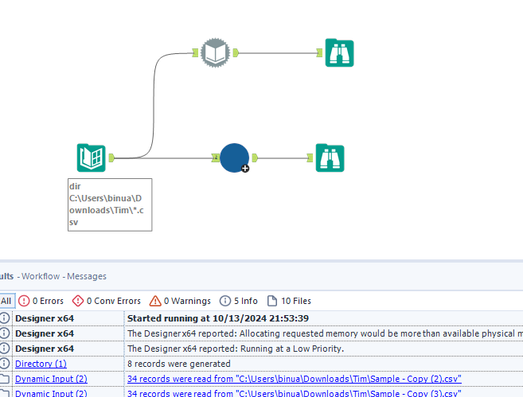This screenshot has height=397, width=523.
Task: Click file icon beside Copy (2).csv row
Action: click(x=4, y=379)
